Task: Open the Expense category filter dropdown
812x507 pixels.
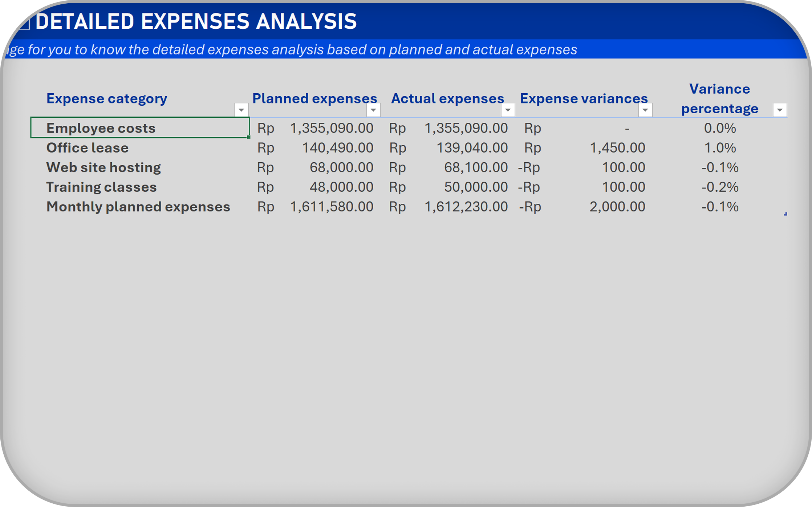Action: pos(241,110)
